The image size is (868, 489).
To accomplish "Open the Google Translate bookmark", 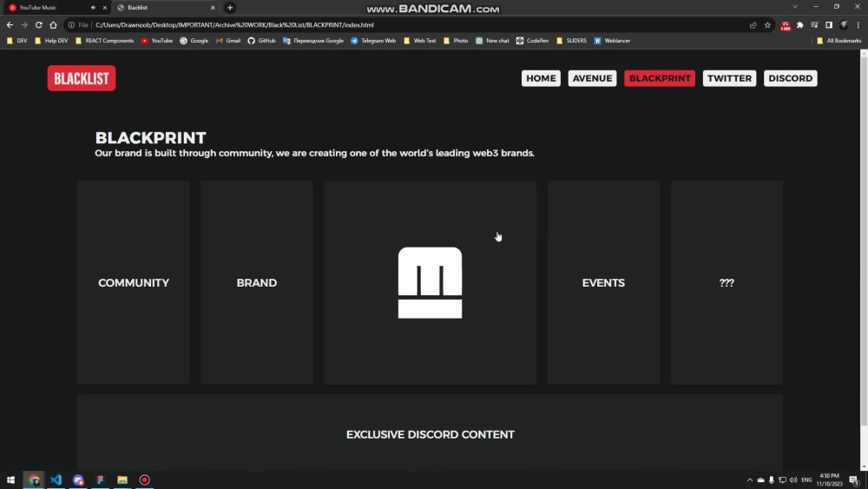I will click(x=313, y=41).
